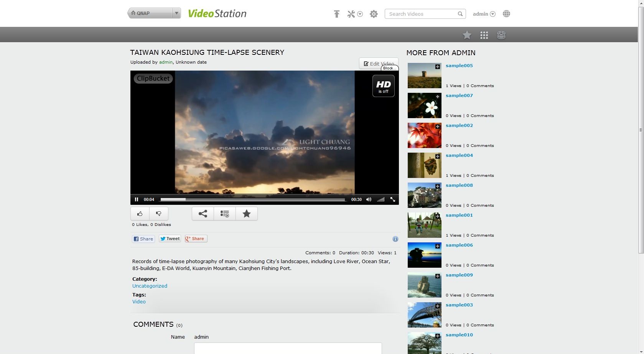Toggle the HD quality switch
The image size is (644, 354).
coord(383,86)
